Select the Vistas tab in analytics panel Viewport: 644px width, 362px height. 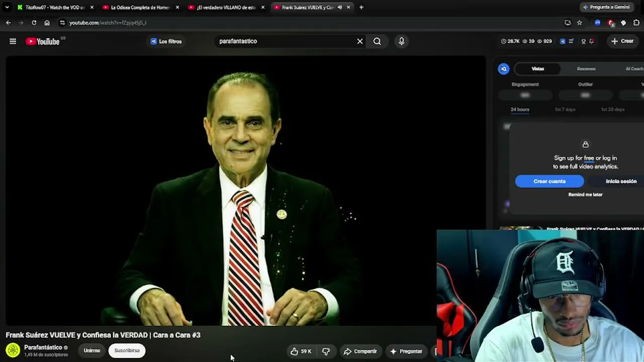[538, 69]
